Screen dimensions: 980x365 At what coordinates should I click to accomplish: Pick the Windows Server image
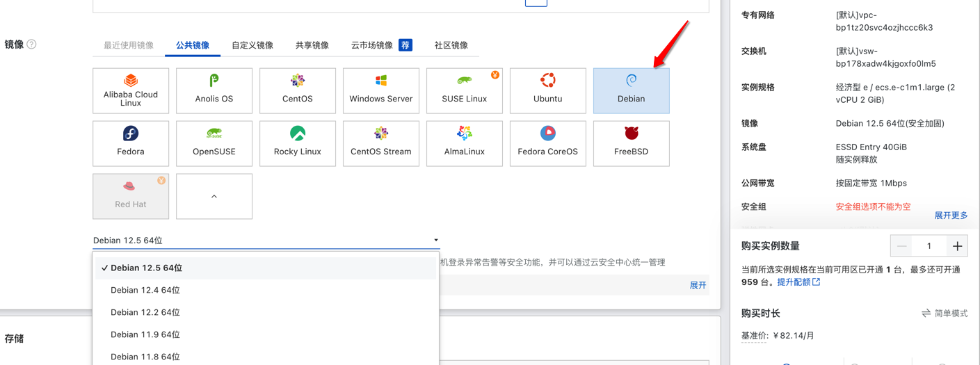(x=381, y=90)
